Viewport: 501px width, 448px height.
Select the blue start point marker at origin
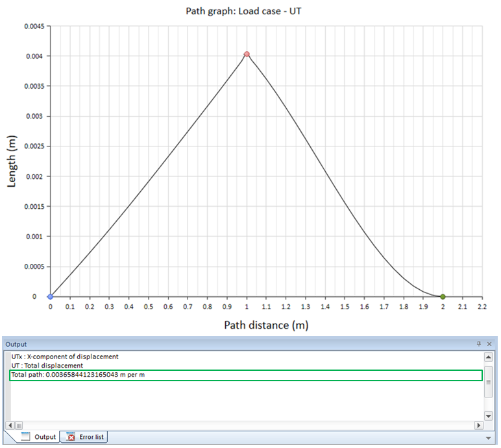coord(51,296)
